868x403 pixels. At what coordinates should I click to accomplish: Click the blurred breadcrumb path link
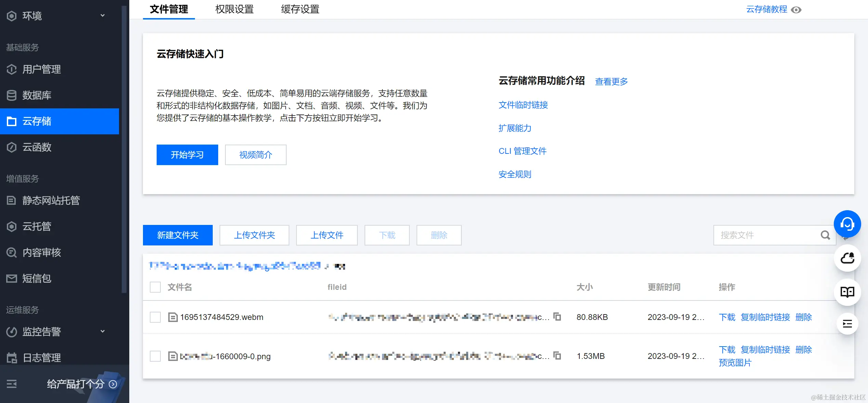coord(235,266)
